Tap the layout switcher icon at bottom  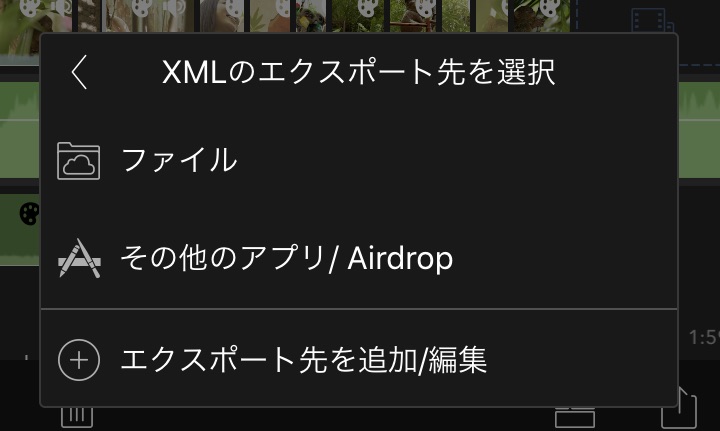point(575,417)
